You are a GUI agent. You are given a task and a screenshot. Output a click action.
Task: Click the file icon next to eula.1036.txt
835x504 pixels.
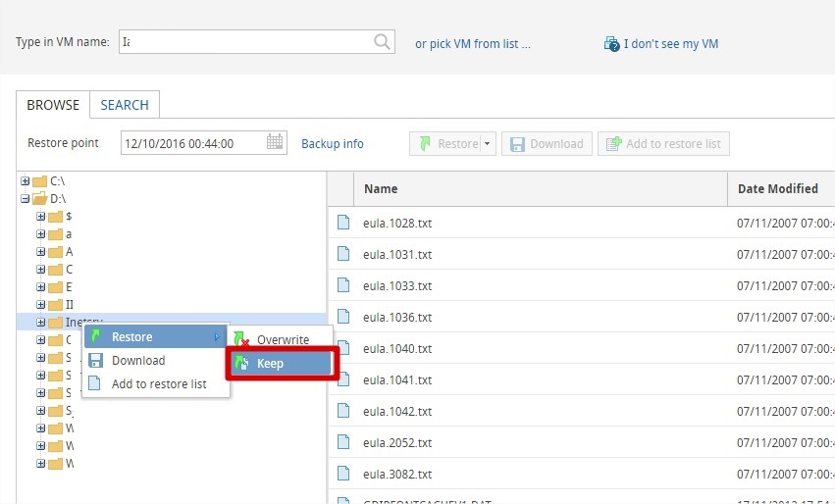coord(343,317)
